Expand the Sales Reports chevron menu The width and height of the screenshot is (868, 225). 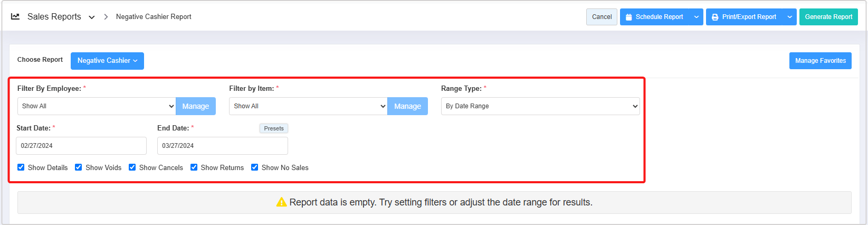[92, 17]
